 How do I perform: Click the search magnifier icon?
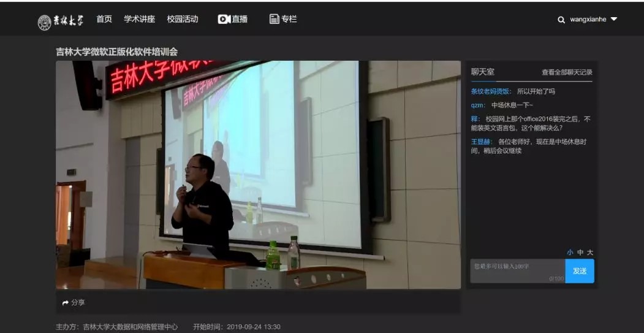[x=561, y=20]
